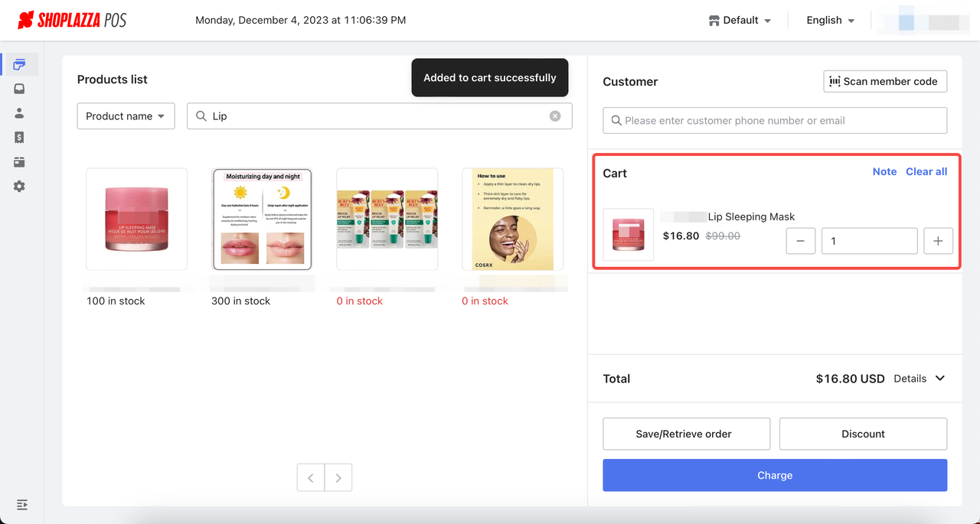The height and width of the screenshot is (524, 980).
Task: Open the Product name dropdown
Action: (126, 116)
